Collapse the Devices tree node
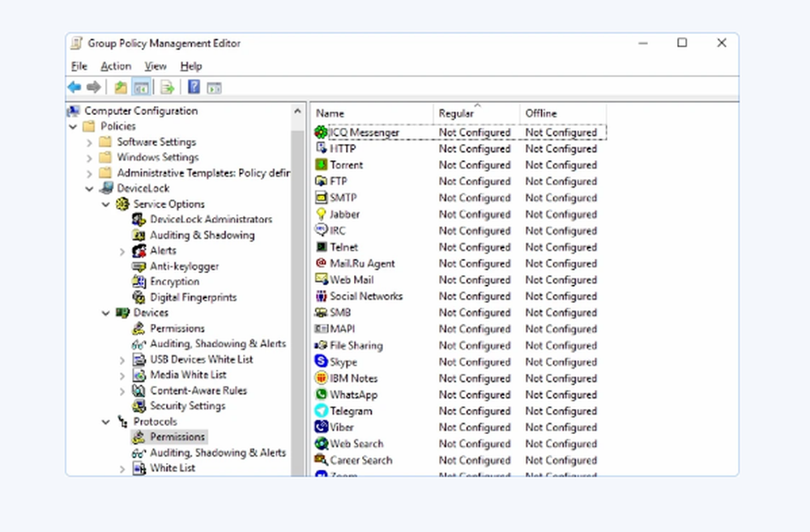810x532 pixels. click(x=106, y=313)
